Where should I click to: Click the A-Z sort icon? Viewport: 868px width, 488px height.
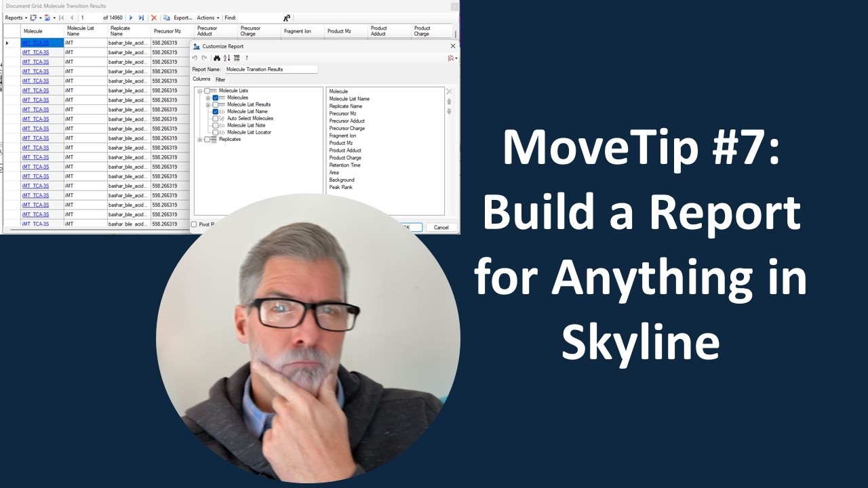[226, 58]
